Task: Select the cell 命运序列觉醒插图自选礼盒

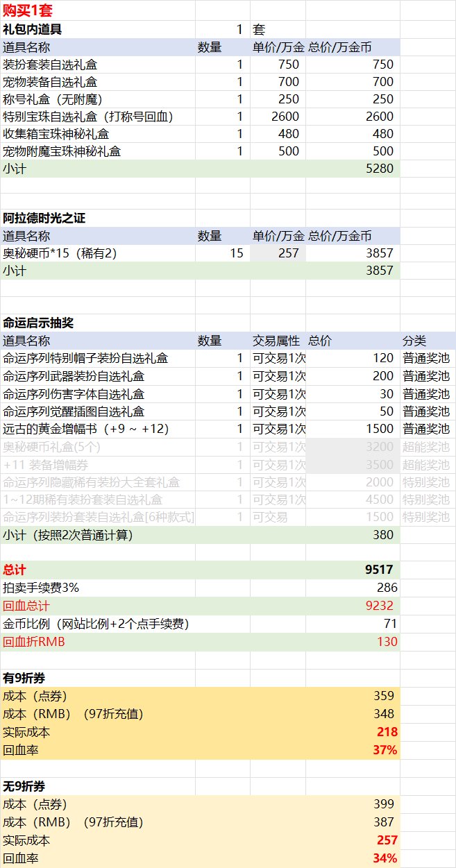Action: click(x=74, y=411)
